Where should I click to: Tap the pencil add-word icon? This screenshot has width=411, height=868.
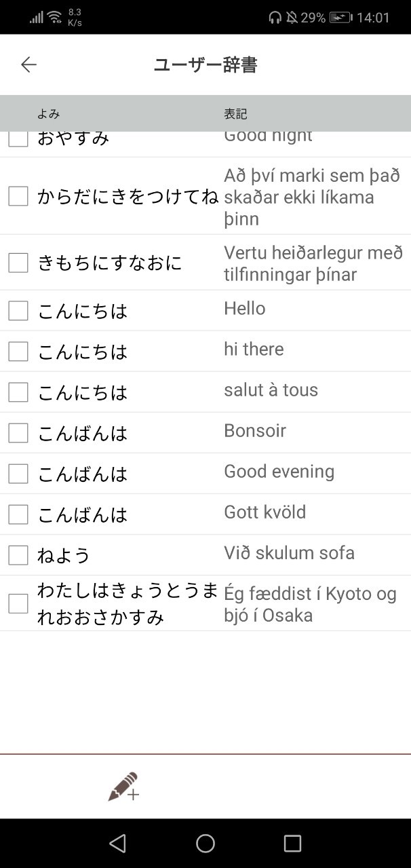(123, 787)
